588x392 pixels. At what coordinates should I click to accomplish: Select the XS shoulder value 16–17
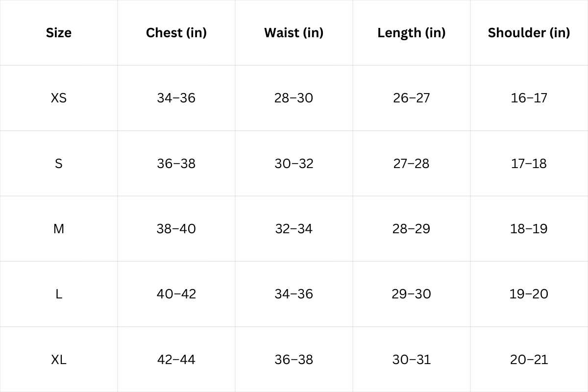click(529, 98)
